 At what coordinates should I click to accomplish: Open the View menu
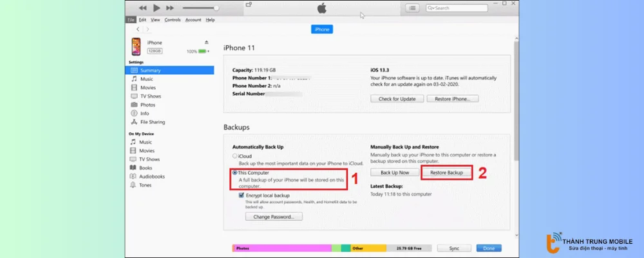tap(155, 20)
